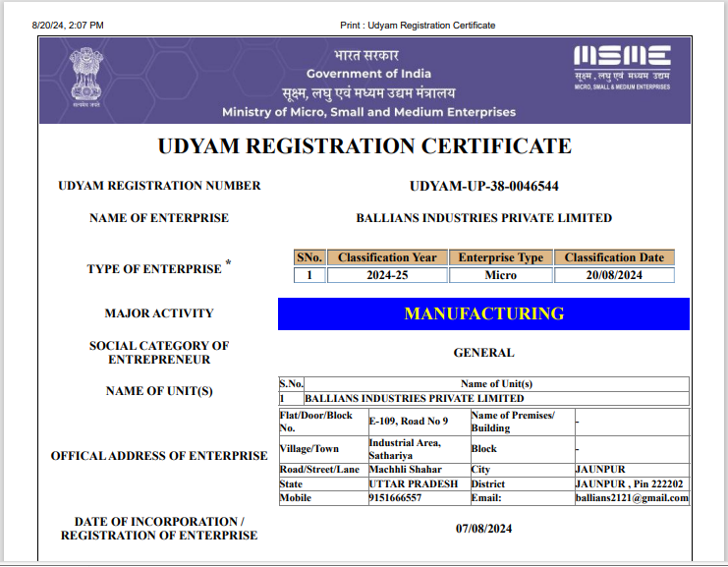This screenshot has height=567, width=728.
Task: Select the number UDYAM-UP-38-0046544
Action: (483, 186)
